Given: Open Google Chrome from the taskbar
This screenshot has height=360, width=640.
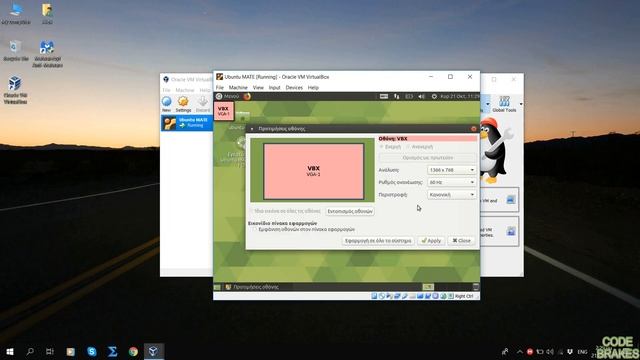Looking at the screenshot, I should click(133, 351).
